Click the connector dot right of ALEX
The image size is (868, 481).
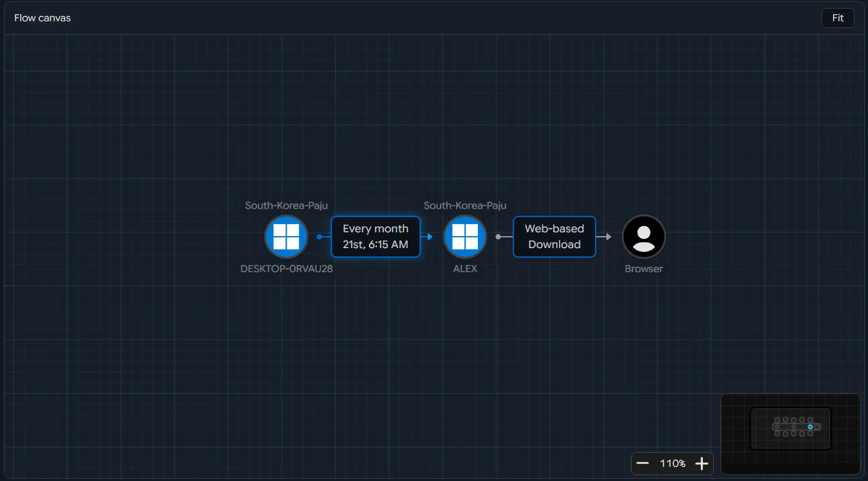(x=498, y=237)
